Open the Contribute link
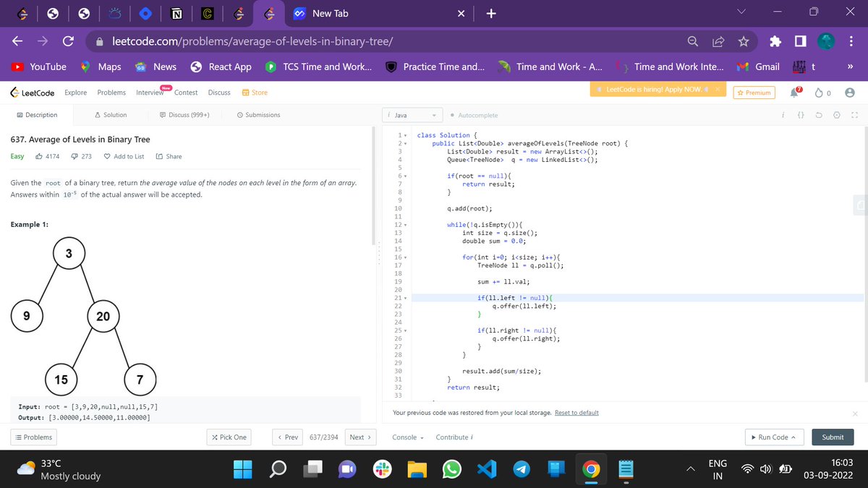The height and width of the screenshot is (488, 868). [454, 437]
